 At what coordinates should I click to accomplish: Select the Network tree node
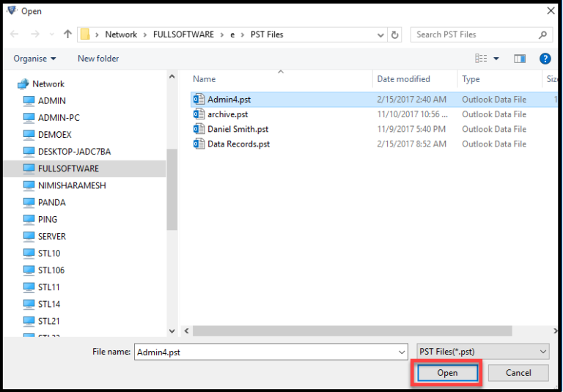pyautogui.click(x=48, y=84)
